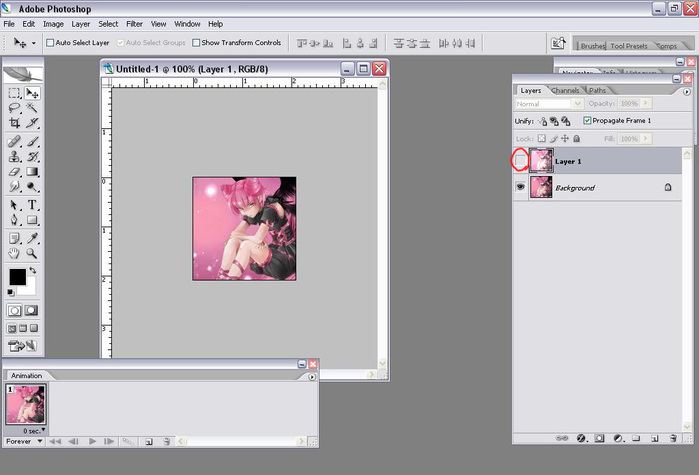Viewport: 699px width, 475px height.
Task: Select the Eraser tool
Action: (14, 172)
